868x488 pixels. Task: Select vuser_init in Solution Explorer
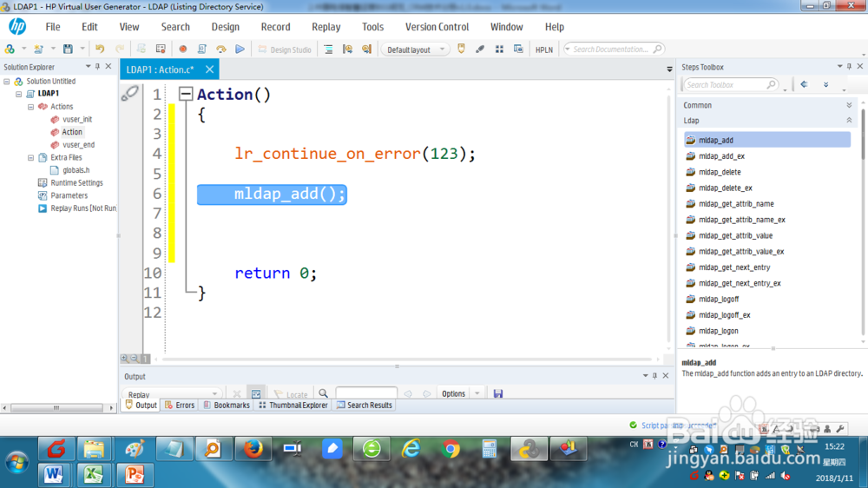point(77,119)
